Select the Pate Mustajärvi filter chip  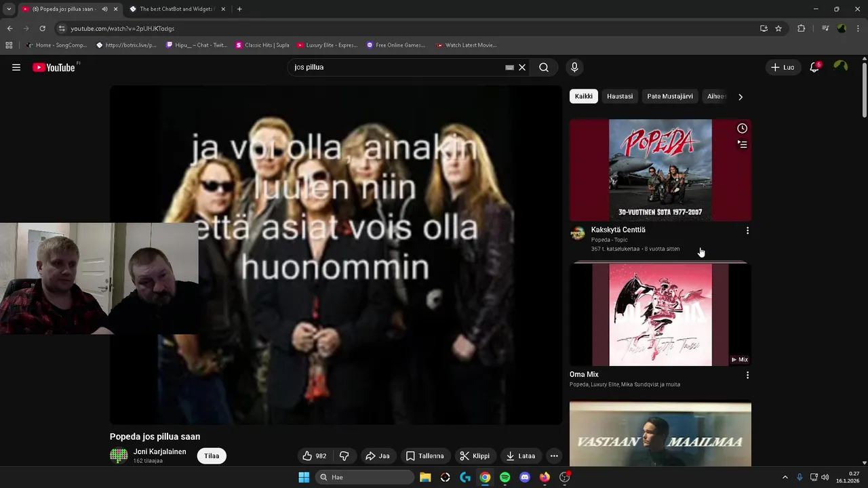pyautogui.click(x=670, y=96)
